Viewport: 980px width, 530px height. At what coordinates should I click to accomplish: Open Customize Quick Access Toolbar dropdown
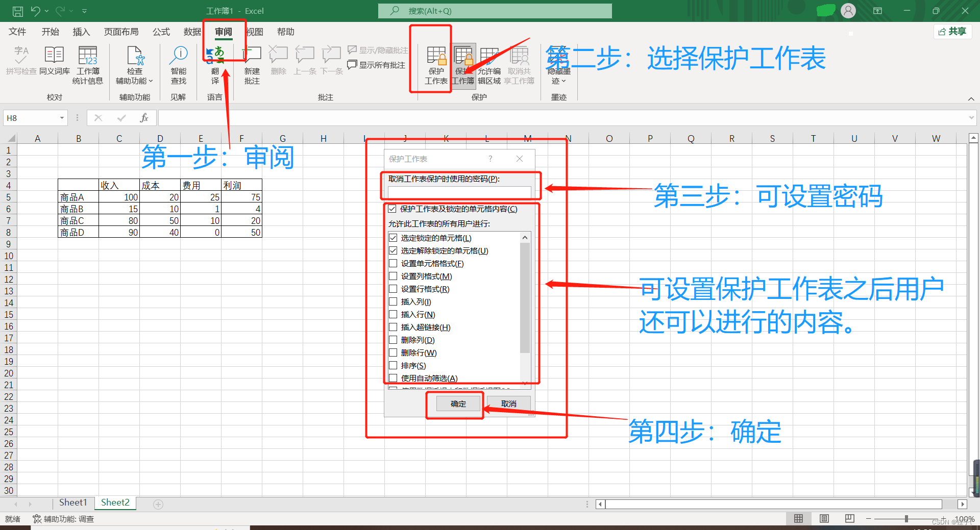tap(84, 11)
